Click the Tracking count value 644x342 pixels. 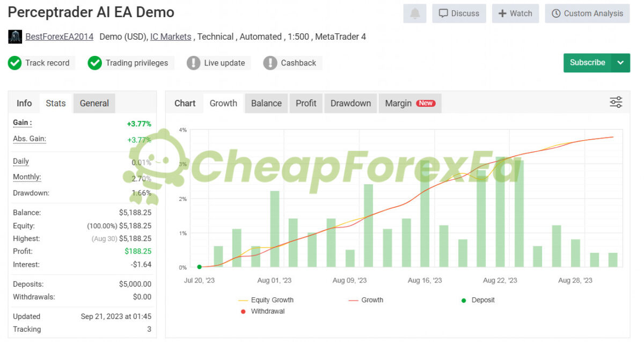coord(149,329)
